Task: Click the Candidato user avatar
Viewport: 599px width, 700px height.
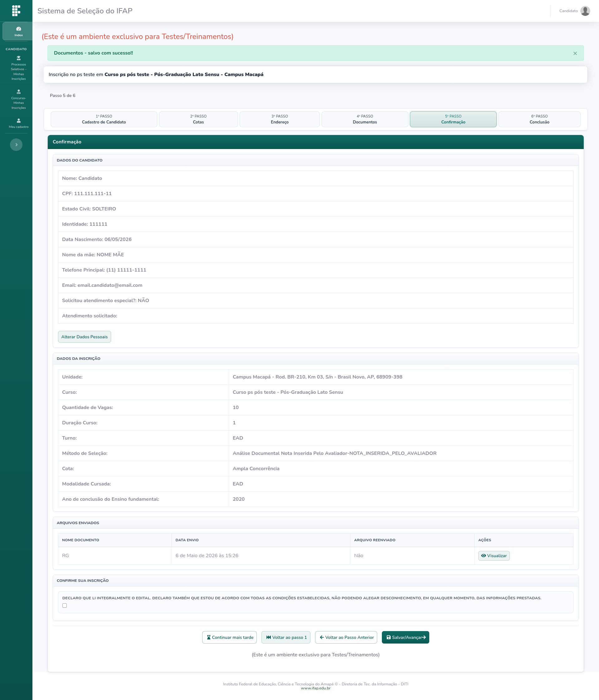Action: coord(585,11)
